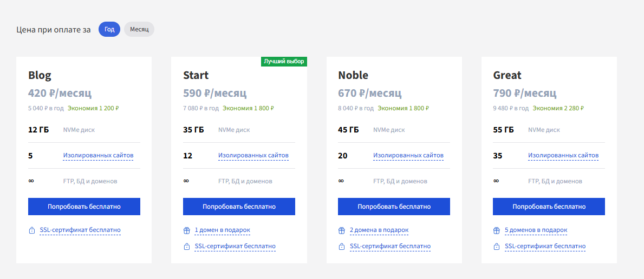Click the gift icon in Noble plan
The image size is (644, 279).
tap(341, 230)
